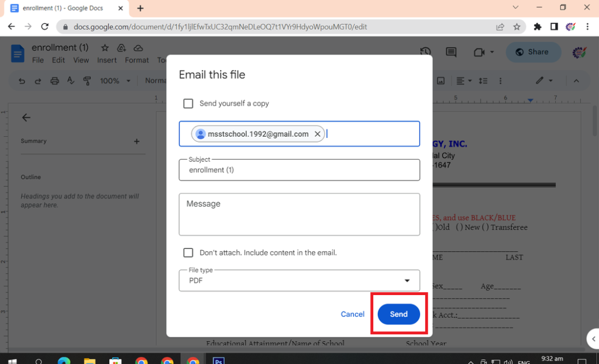
Task: Open the File menu
Action: tap(38, 60)
